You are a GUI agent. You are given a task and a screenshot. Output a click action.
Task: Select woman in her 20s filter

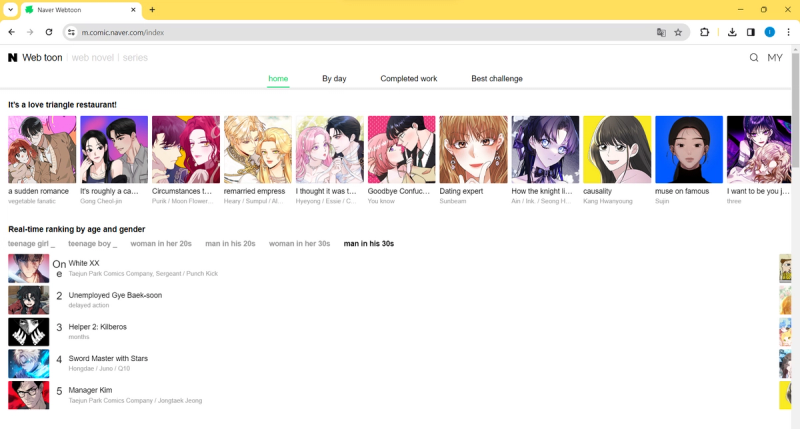[161, 244]
